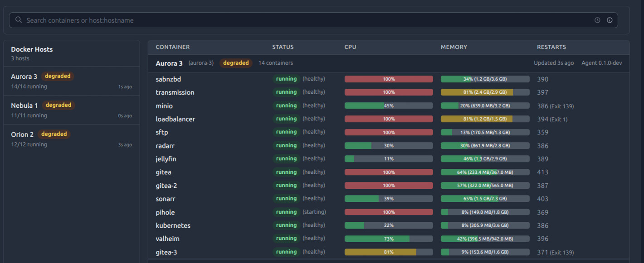Click the search info icon
This screenshot has width=644, height=263.
click(x=610, y=20)
